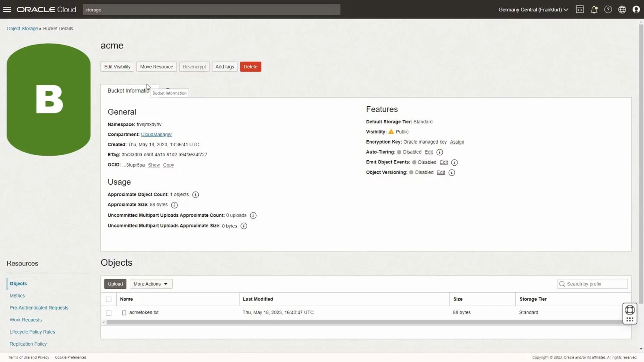Click the namespace value frvsjmxdyrlv
This screenshot has width=644, height=362.
[149, 124]
